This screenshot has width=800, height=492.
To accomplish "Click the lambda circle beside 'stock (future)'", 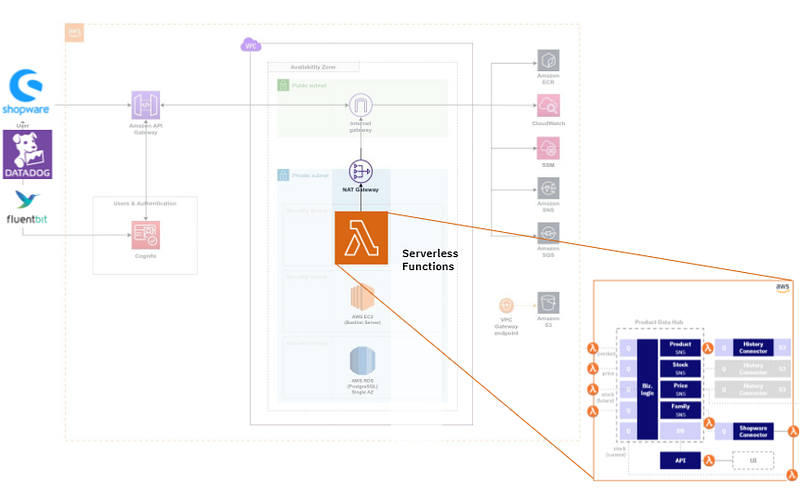I will (592, 389).
